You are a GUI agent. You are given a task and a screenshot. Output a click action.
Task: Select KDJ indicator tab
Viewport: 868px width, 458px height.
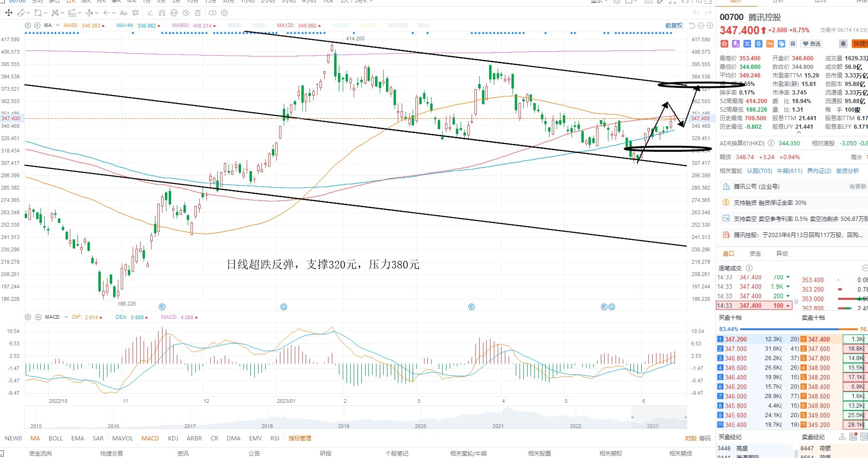click(173, 439)
